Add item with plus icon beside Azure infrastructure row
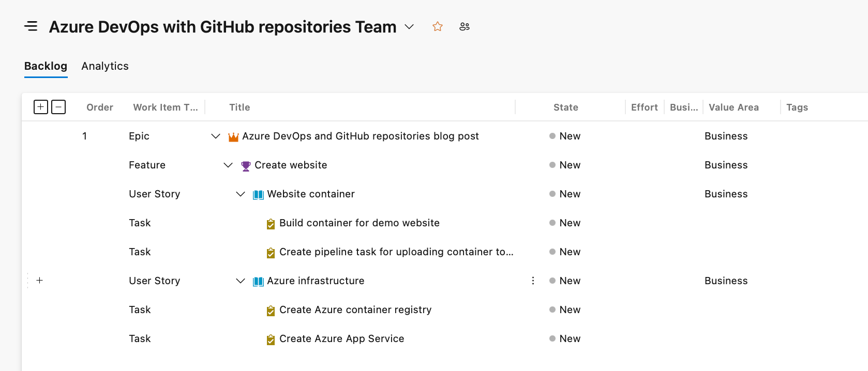 pos(40,280)
